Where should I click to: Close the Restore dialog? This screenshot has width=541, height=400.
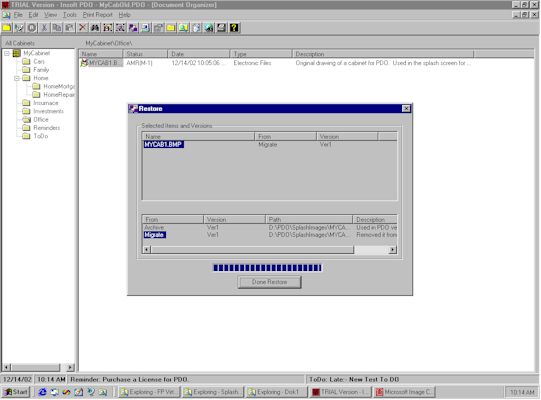[406, 109]
